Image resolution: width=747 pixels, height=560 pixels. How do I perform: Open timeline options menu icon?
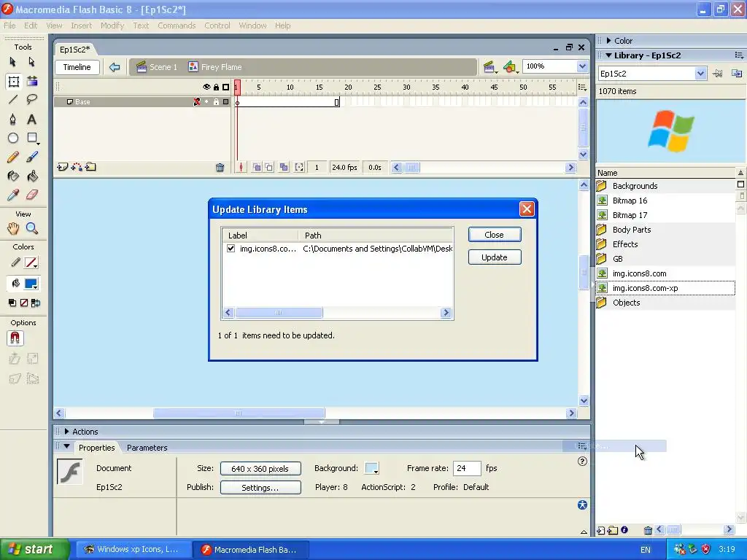pyautogui.click(x=582, y=87)
